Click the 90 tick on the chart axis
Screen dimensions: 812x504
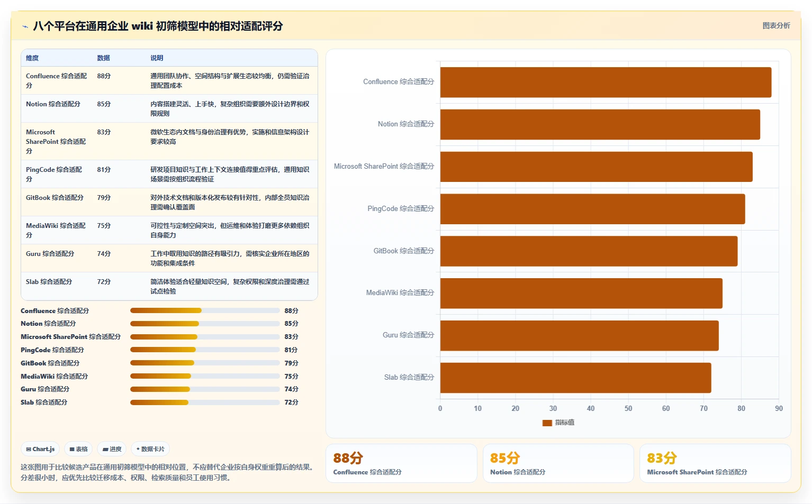779,409
